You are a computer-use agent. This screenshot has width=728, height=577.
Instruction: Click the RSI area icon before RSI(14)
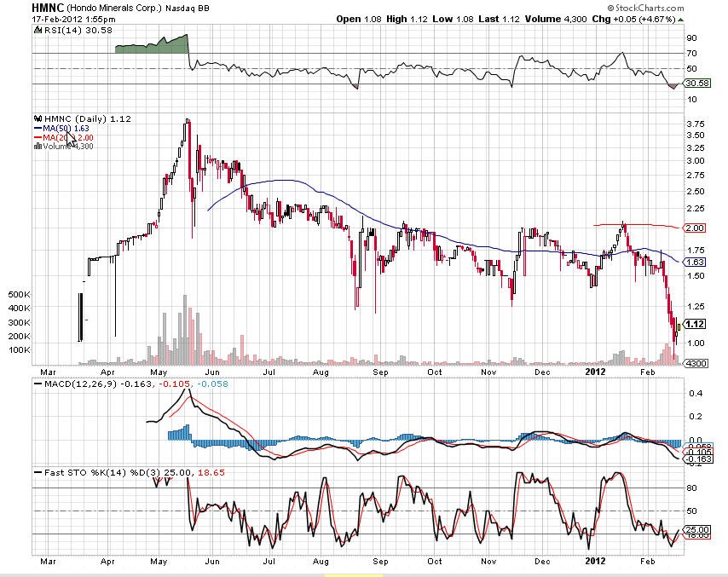pyautogui.click(x=38, y=30)
